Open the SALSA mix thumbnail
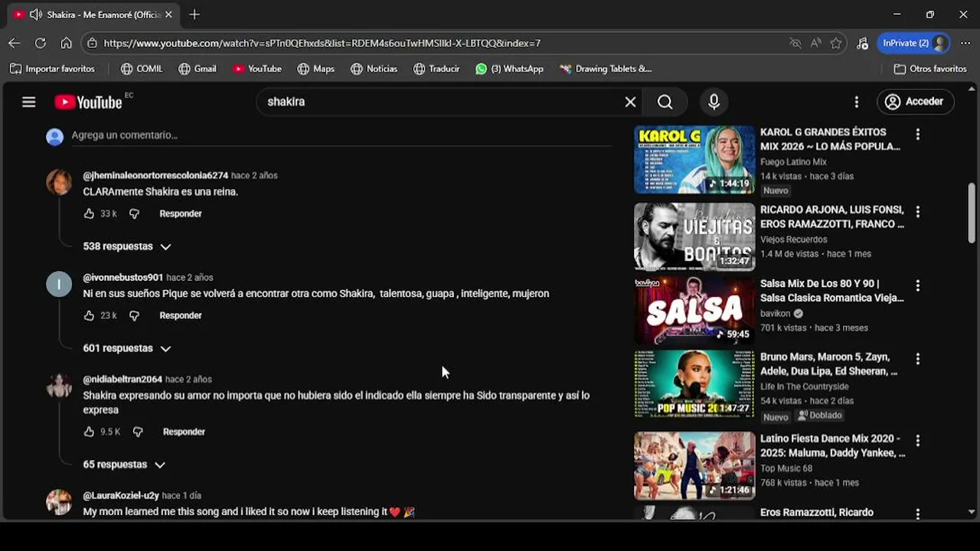Viewport: 980px width, 551px height. coord(694,310)
